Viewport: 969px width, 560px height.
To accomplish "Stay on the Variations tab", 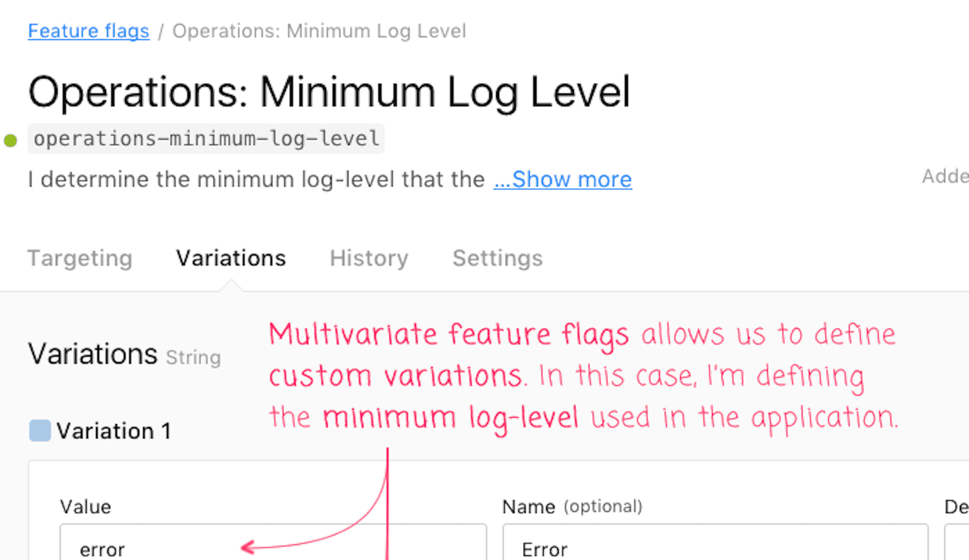I will [x=230, y=258].
